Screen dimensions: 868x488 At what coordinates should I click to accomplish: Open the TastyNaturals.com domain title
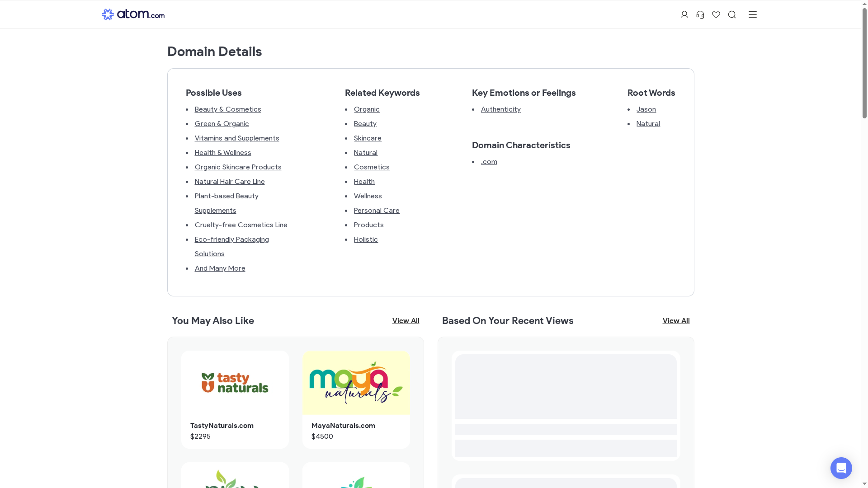[222, 426]
